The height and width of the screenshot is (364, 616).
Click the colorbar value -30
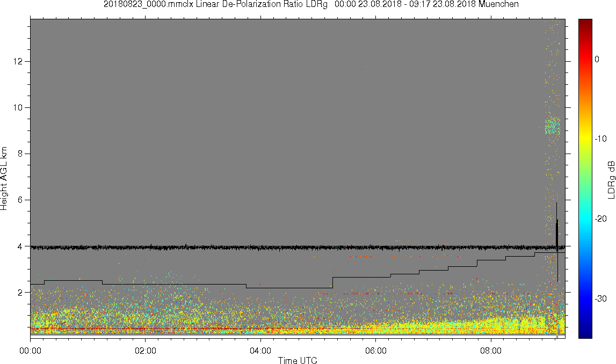(600, 299)
